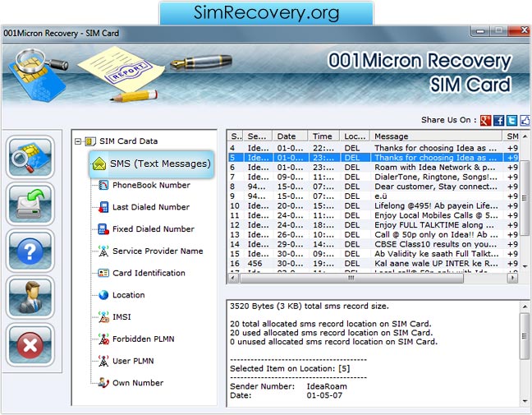Select row 15 Ab Validity ke saath
The height and width of the screenshot is (415, 532).
click(x=374, y=254)
